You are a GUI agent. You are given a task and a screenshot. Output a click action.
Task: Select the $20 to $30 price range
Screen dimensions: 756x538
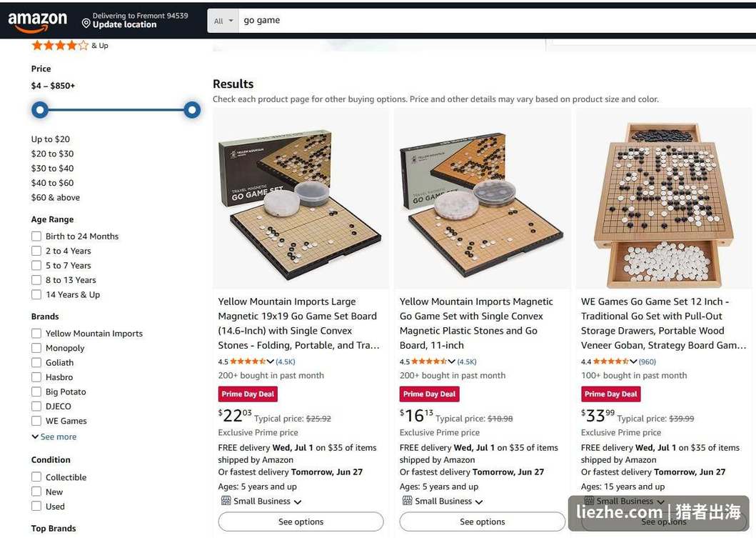(x=53, y=154)
